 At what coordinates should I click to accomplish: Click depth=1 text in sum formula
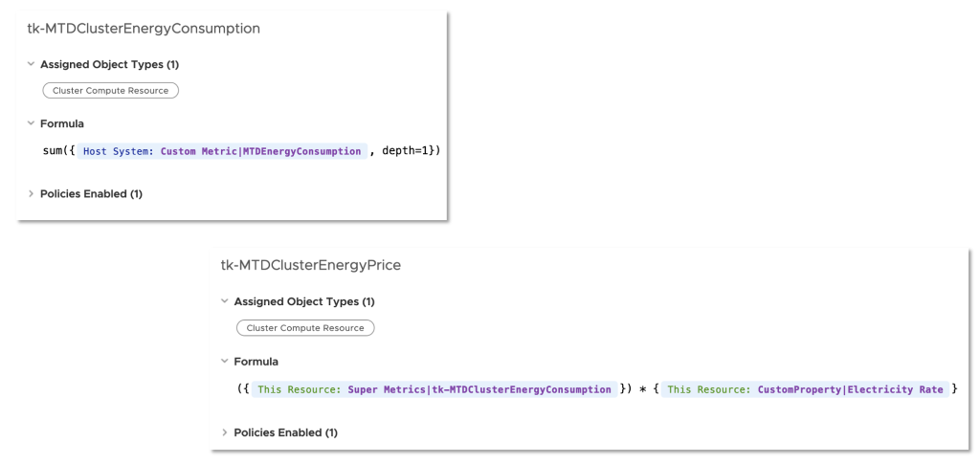point(406,151)
